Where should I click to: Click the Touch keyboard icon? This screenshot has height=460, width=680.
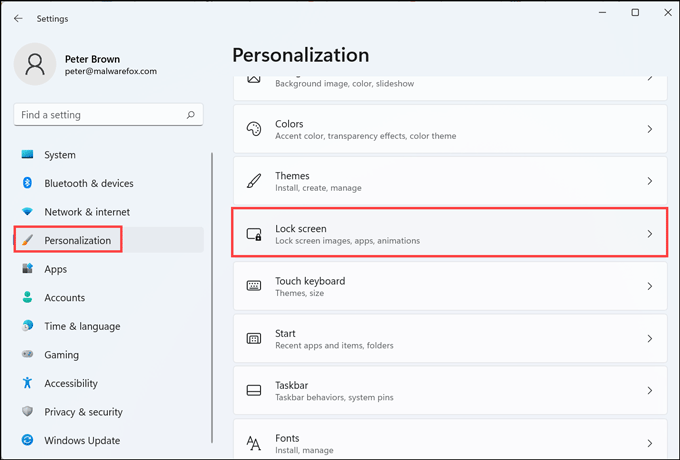point(254,286)
